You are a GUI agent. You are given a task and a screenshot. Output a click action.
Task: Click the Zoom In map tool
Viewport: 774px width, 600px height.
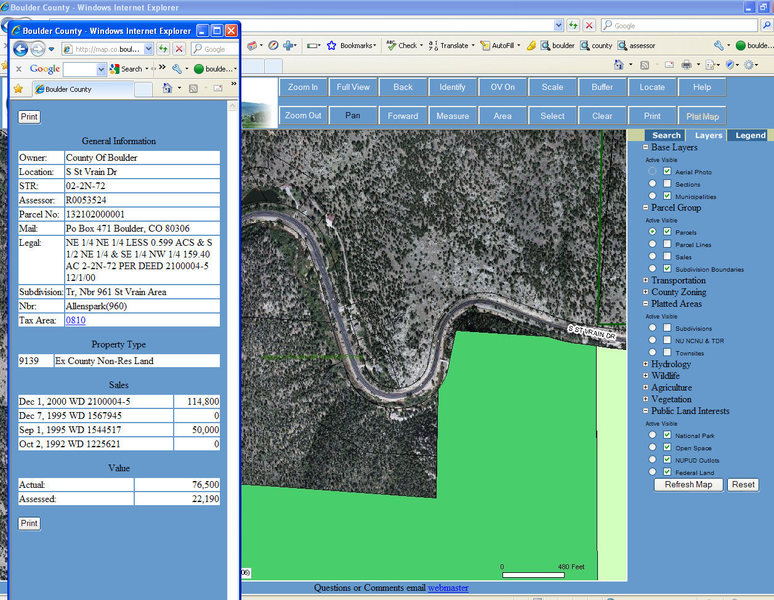point(303,87)
